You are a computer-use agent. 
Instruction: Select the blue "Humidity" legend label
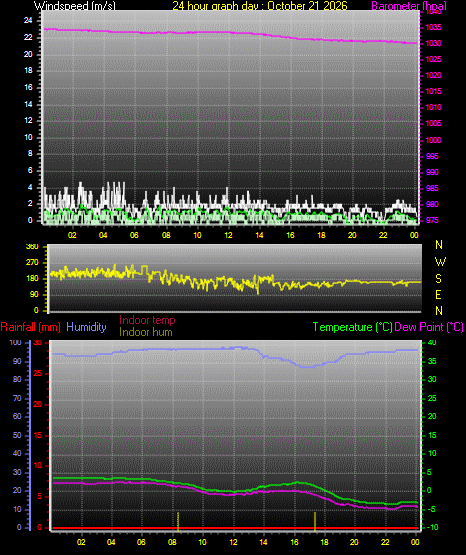(86, 327)
